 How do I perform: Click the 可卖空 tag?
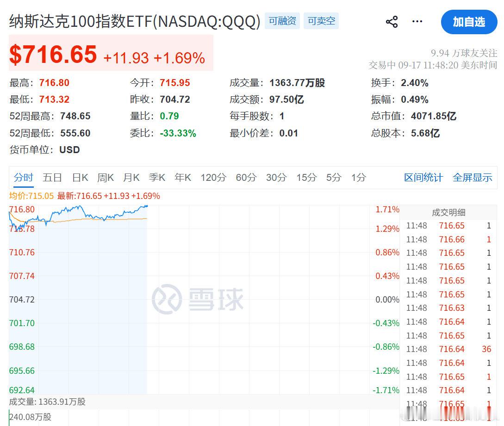(321, 21)
